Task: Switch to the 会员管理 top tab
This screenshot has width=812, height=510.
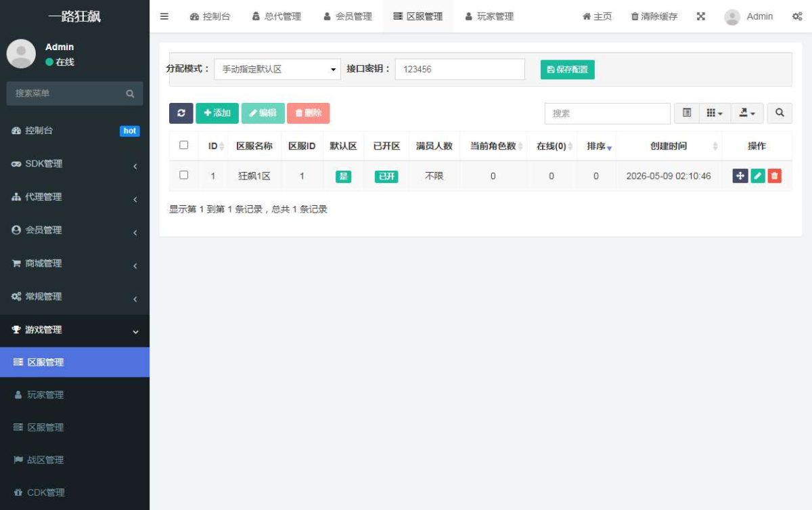Action: [x=347, y=16]
